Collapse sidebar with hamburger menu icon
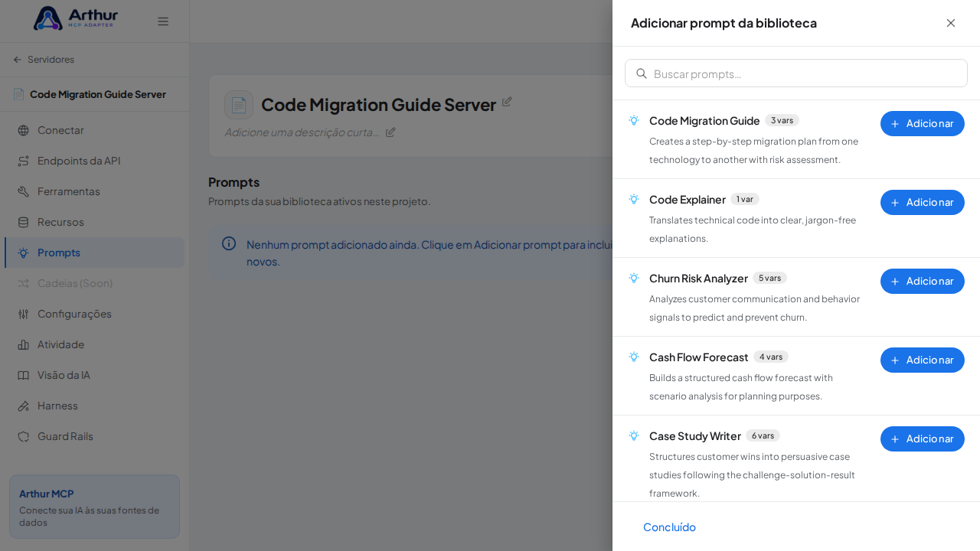 (x=163, y=21)
